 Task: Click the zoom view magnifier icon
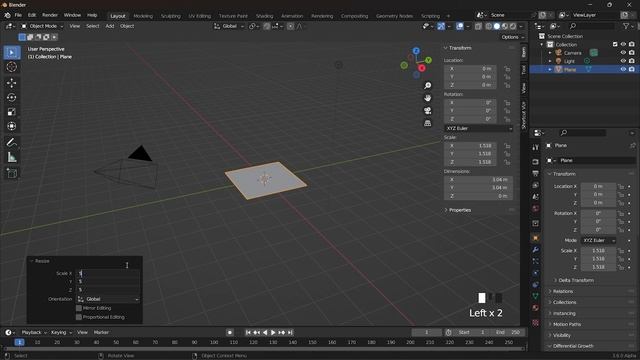point(427,85)
